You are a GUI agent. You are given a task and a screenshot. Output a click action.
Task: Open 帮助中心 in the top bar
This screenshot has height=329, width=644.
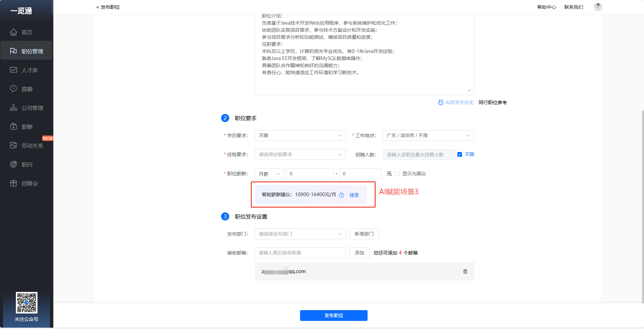(547, 7)
